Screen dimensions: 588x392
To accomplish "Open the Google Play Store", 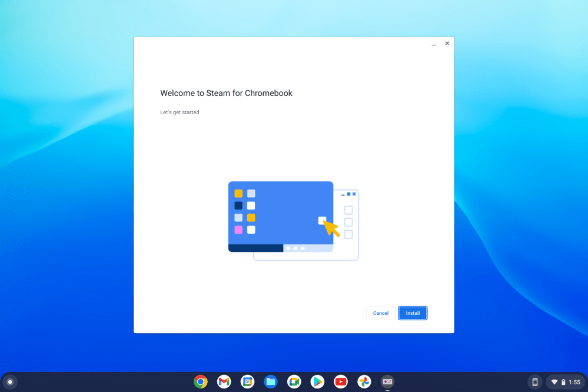I will pos(317,382).
